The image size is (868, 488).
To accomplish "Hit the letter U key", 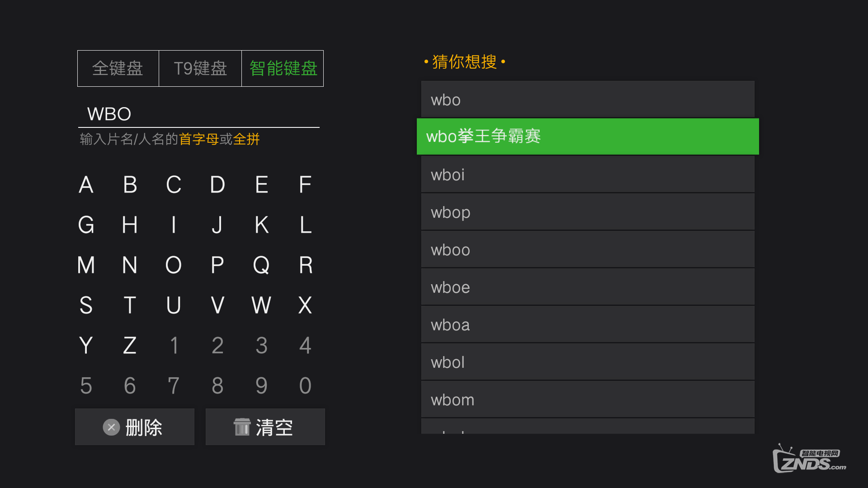I will pos(174,305).
